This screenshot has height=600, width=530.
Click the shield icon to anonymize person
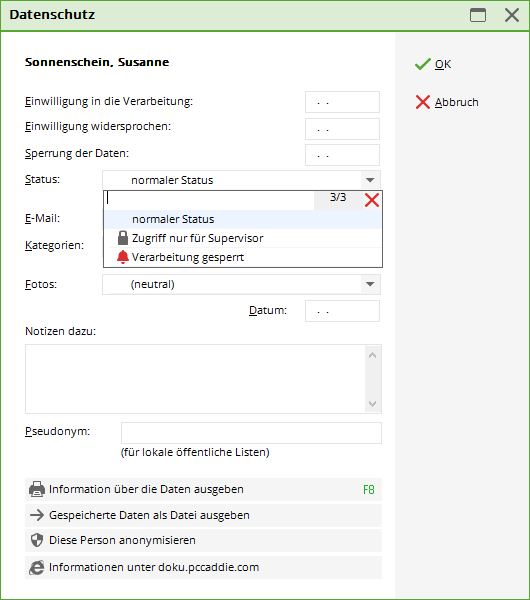pyautogui.click(x=37, y=540)
